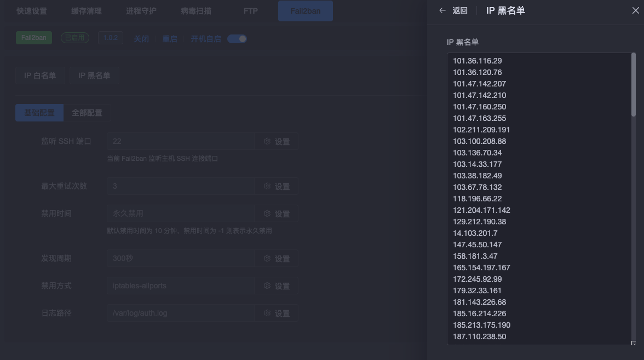This screenshot has height=360, width=644.
Task: Click the gear 设置 button for 发现周期
Action: [x=277, y=258]
